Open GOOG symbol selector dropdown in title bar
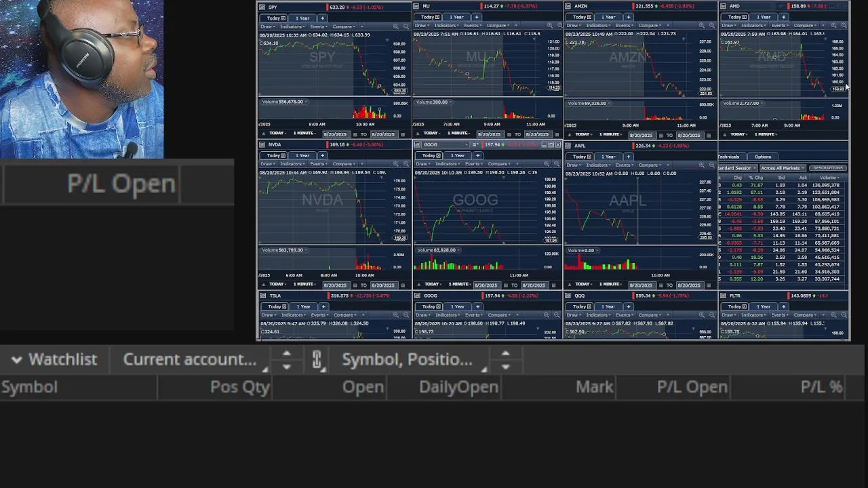 click(x=445, y=144)
